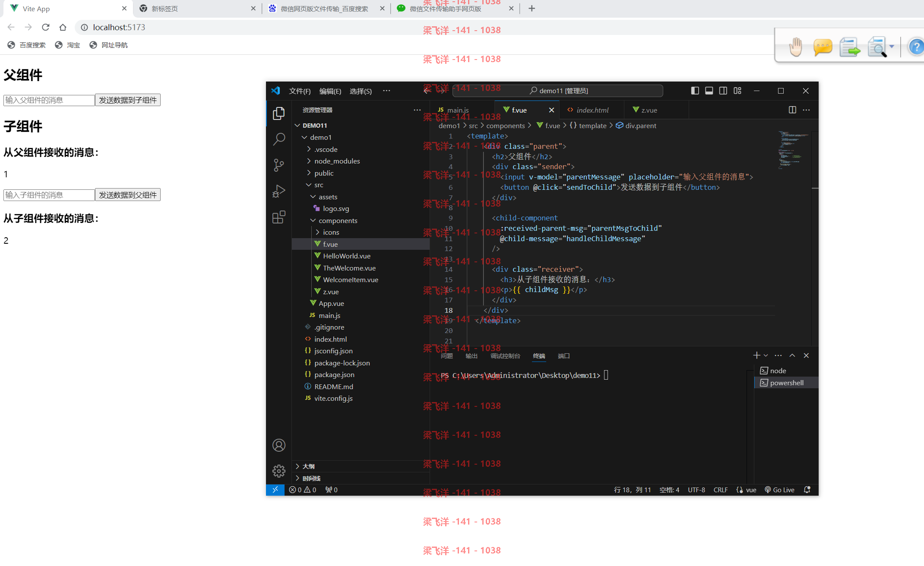Toggle the secondary side bar layout
The image size is (924, 566).
[723, 91]
